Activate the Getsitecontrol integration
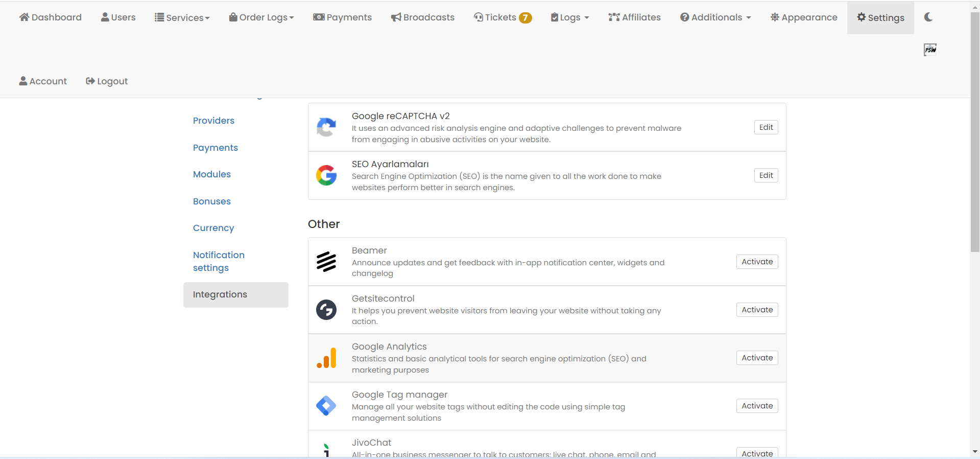Viewport: 980px width, 459px height. pos(757,310)
